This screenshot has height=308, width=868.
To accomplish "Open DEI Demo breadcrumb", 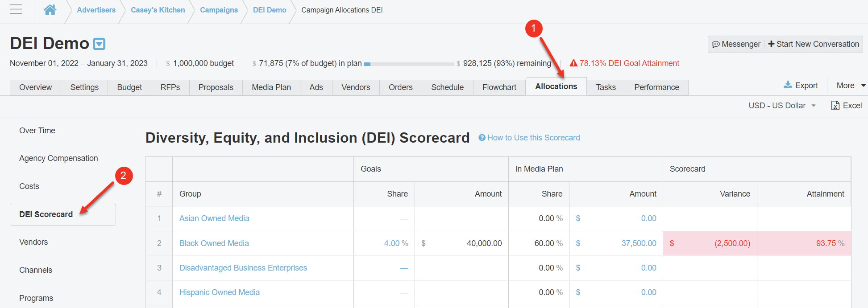I will (x=270, y=10).
